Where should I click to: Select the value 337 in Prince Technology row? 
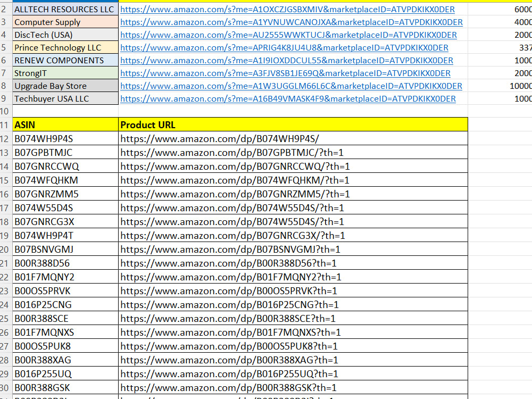coord(525,48)
